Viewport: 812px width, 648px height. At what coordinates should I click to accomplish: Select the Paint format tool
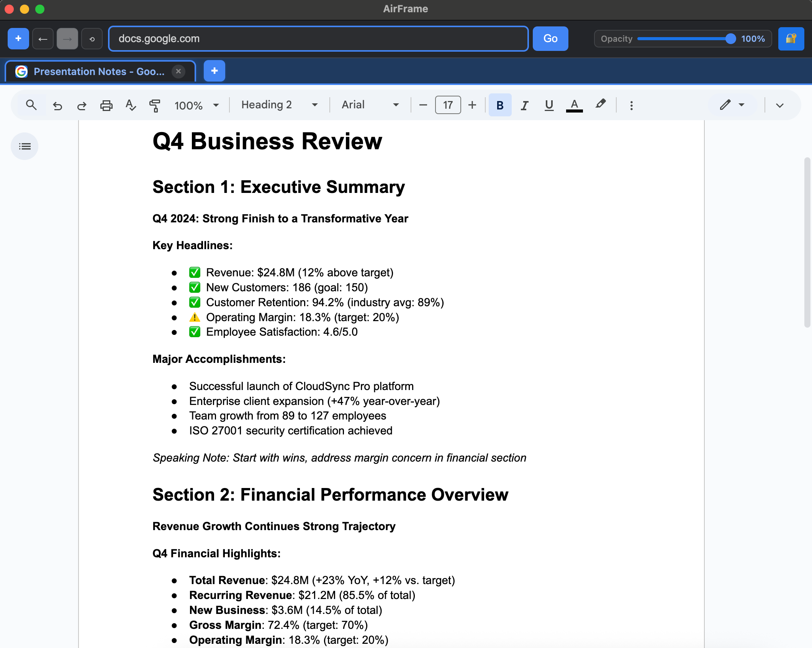point(155,104)
